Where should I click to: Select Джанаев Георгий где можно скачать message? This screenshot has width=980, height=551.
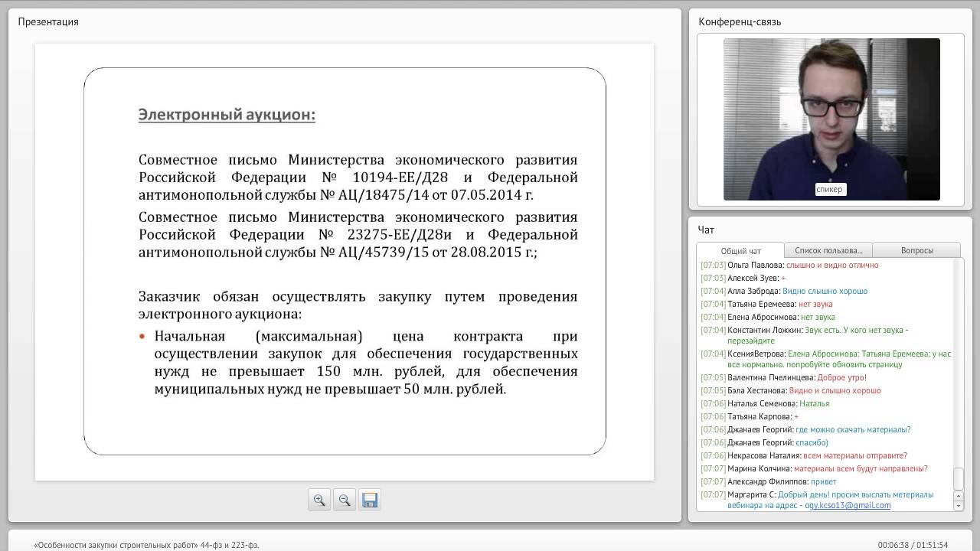click(x=805, y=429)
